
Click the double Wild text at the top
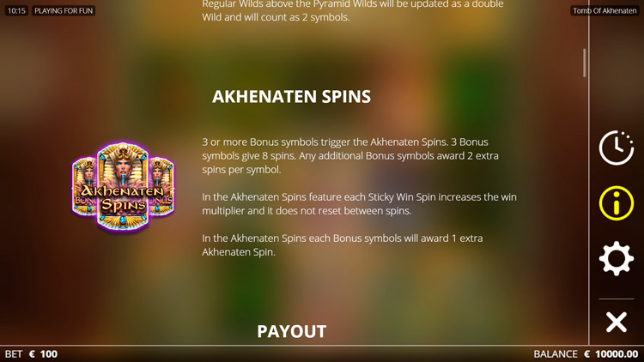point(352,10)
